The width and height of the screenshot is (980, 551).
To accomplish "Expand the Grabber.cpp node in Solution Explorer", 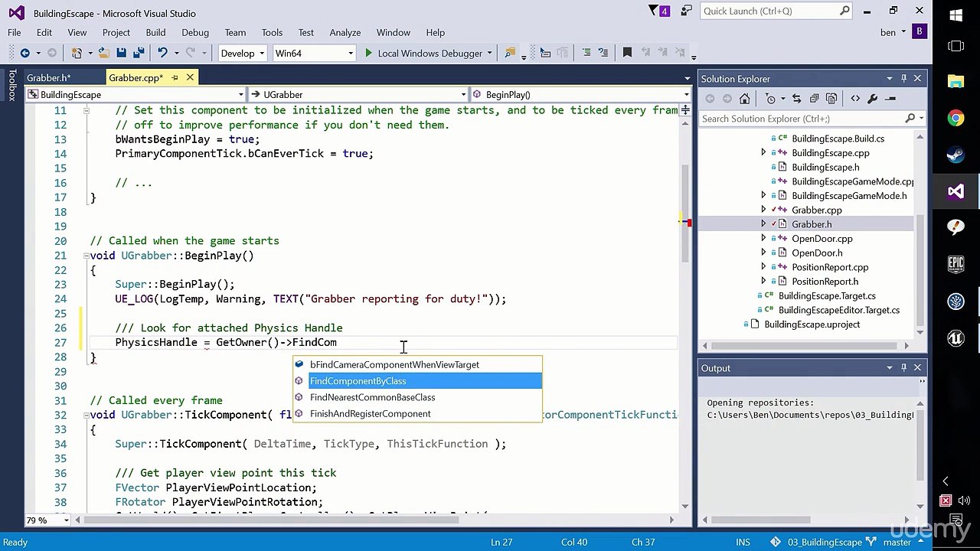I will (763, 210).
